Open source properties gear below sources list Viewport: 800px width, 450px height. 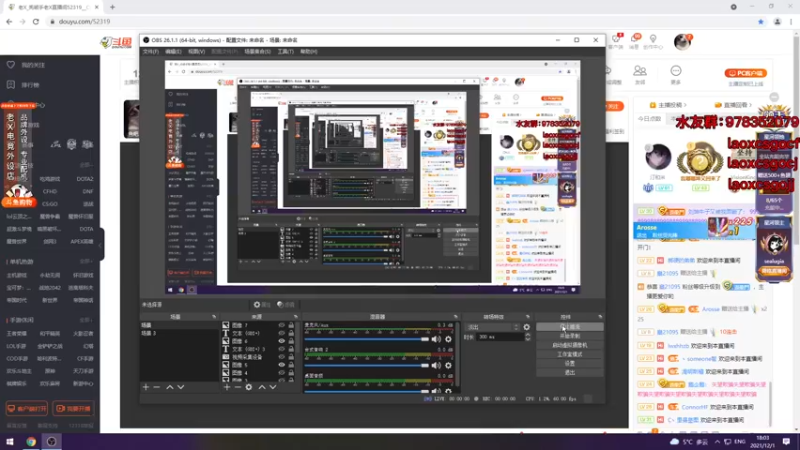(x=249, y=387)
